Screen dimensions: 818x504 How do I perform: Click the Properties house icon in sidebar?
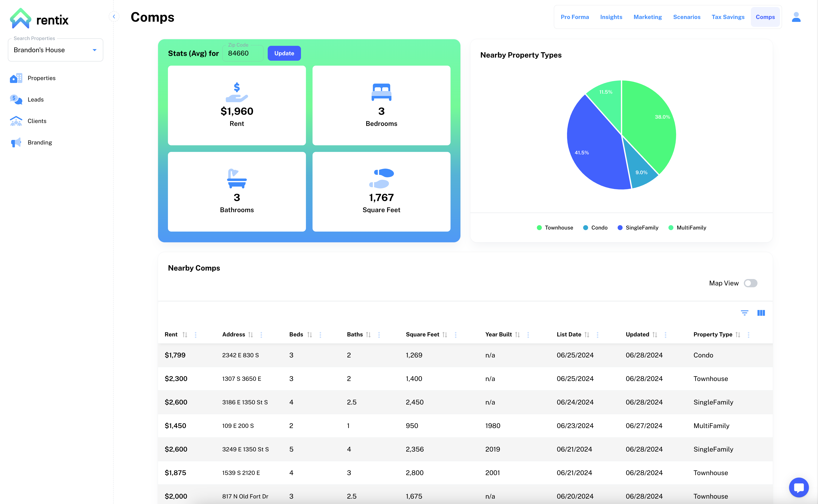[16, 78]
